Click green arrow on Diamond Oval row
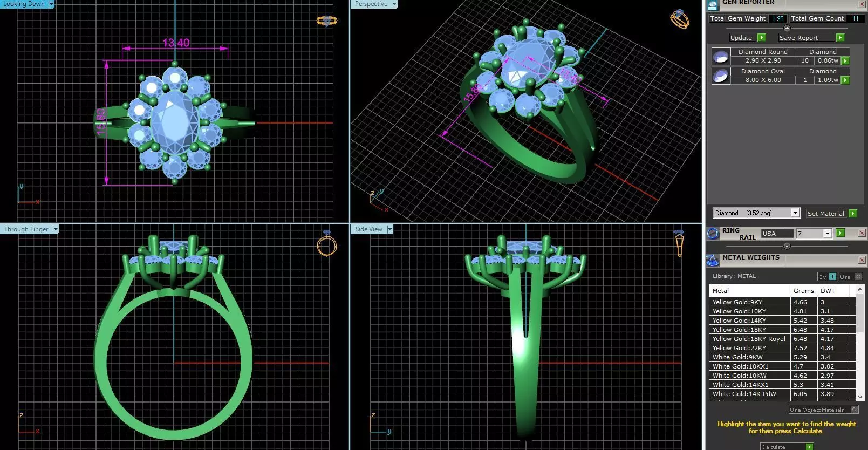Viewport: 868px width, 450px height. tap(845, 80)
